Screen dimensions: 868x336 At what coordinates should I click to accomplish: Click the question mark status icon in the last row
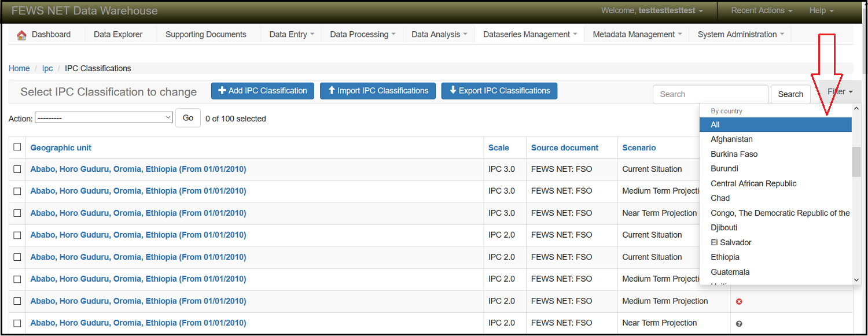point(739,323)
